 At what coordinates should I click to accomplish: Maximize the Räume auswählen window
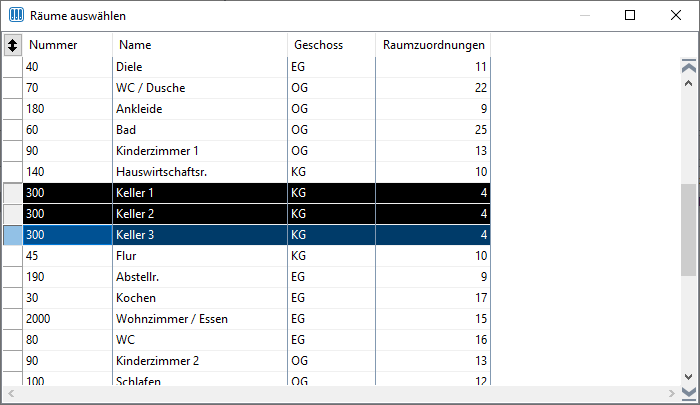630,15
